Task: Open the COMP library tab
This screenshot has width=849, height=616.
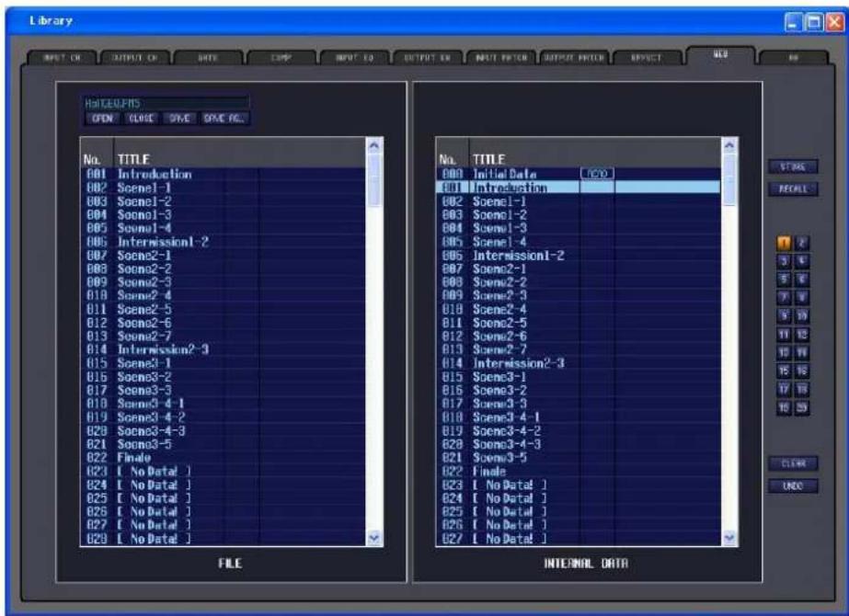Action: (281, 58)
